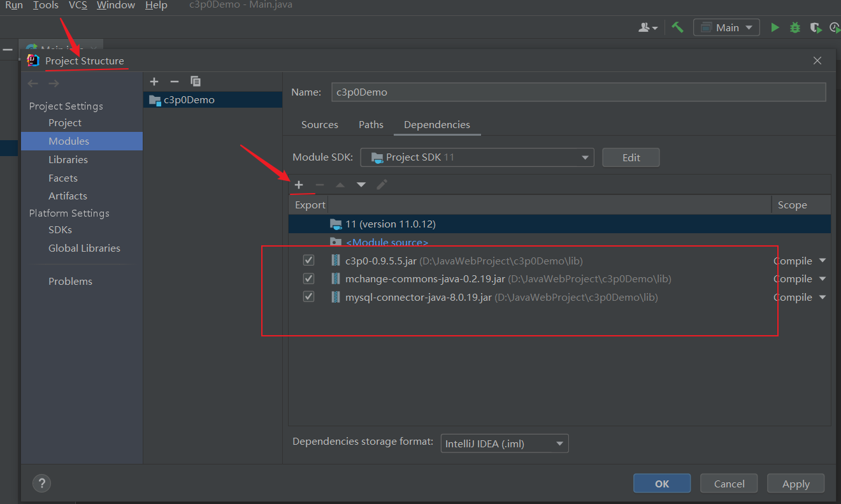Click the Debug bug icon in toolbar
Image resolution: width=841 pixels, height=504 pixels.
click(x=795, y=27)
